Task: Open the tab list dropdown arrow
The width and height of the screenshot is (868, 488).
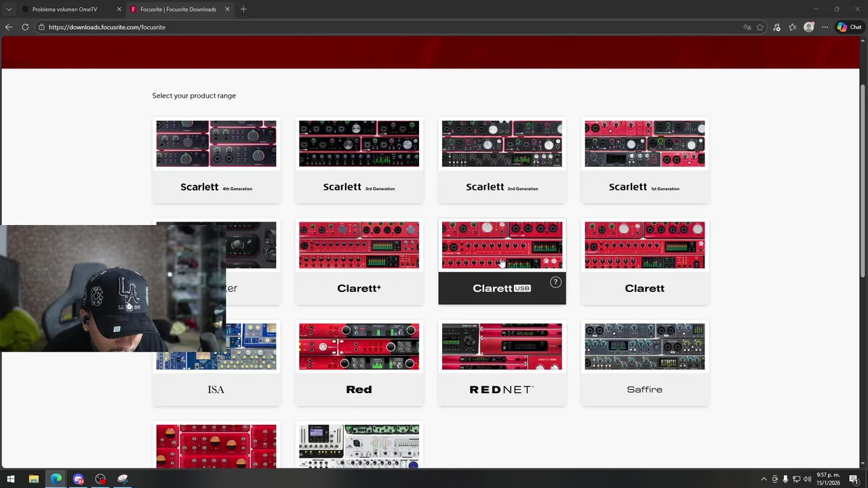Action: pos(9,9)
